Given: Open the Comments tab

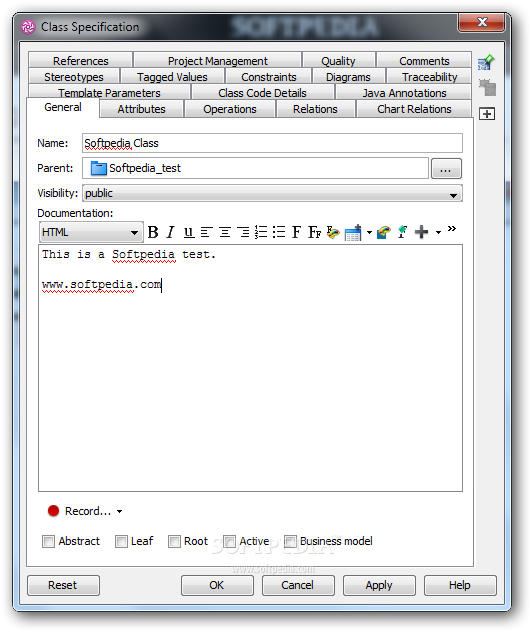Looking at the screenshot, I should [424, 60].
